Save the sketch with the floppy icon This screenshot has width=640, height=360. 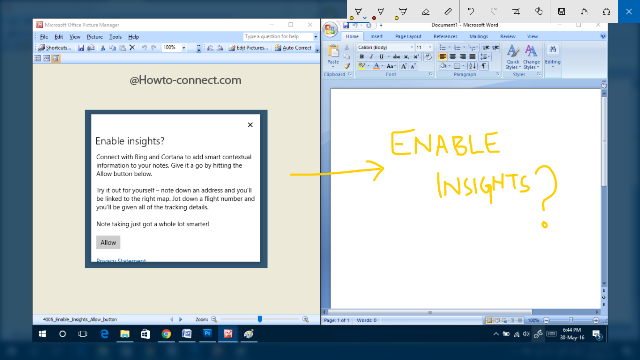(x=562, y=12)
